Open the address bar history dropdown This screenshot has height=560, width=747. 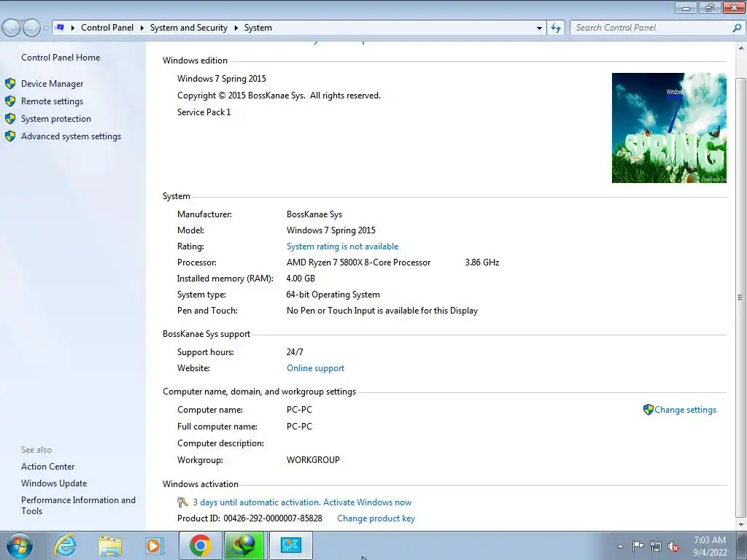539,28
